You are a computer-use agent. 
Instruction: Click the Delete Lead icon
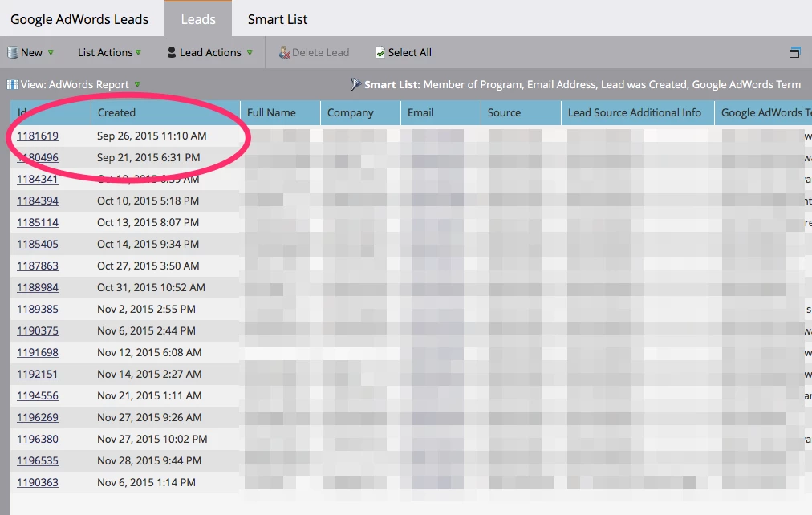click(284, 52)
